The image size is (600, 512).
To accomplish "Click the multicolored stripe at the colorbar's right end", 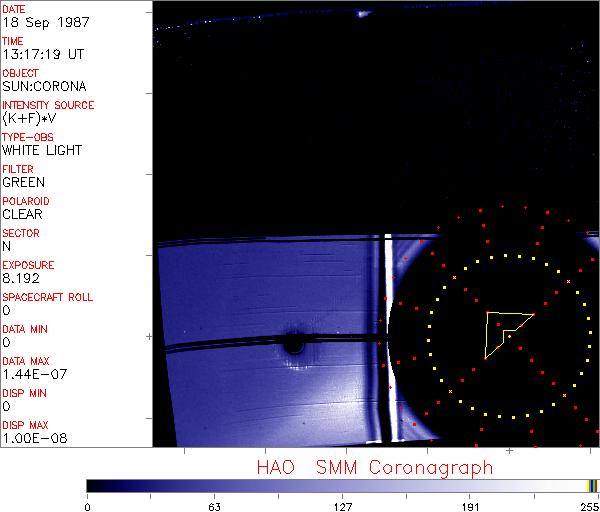I will coord(592,485).
